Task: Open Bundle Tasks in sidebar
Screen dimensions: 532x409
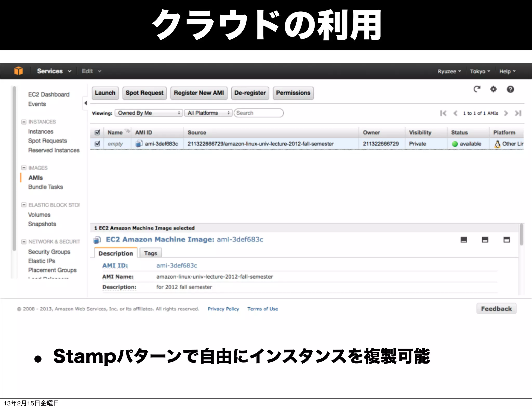Action: click(45, 187)
